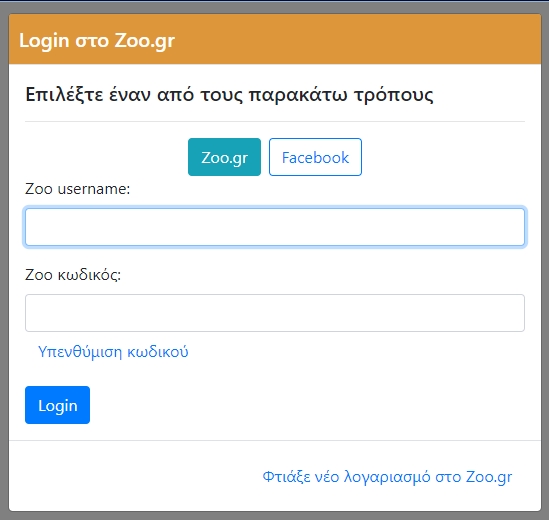Click into the Zoo κωδικός password field
Image resolution: width=549 pixels, height=520 pixels.
point(275,313)
